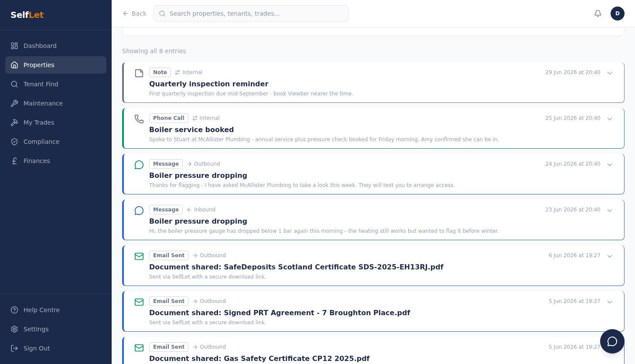Select the Properties sidebar item

(56, 65)
